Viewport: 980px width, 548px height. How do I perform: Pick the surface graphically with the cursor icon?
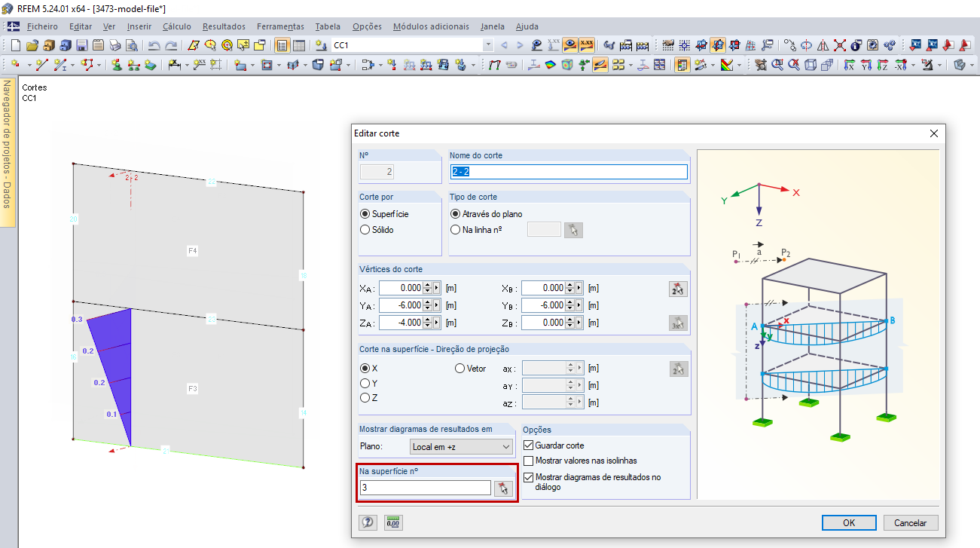pyautogui.click(x=503, y=488)
